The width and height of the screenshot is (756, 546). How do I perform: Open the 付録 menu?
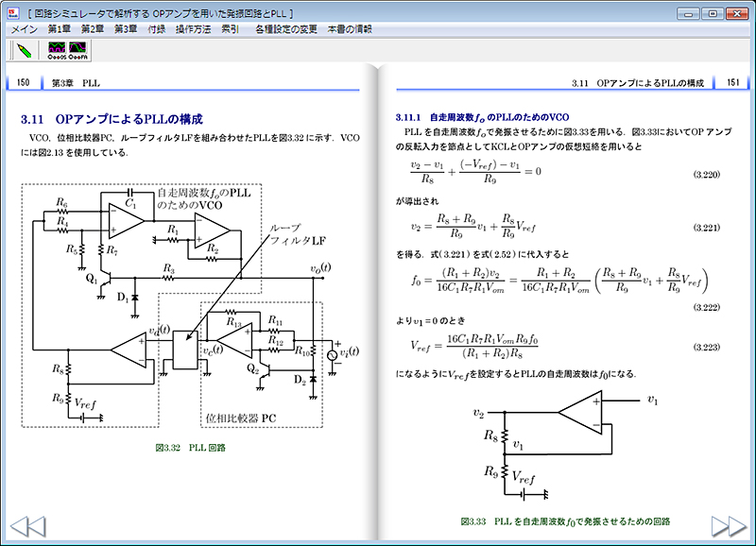[156, 29]
